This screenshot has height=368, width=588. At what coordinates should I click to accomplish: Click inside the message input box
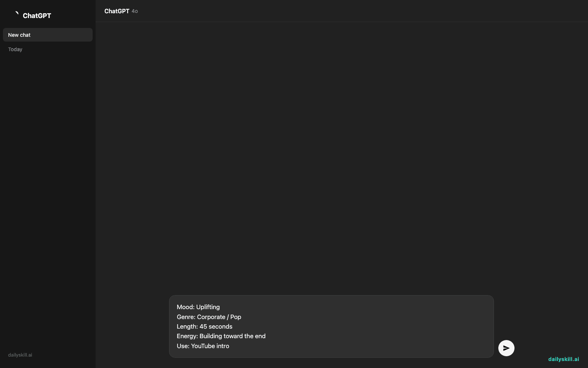coord(331,326)
